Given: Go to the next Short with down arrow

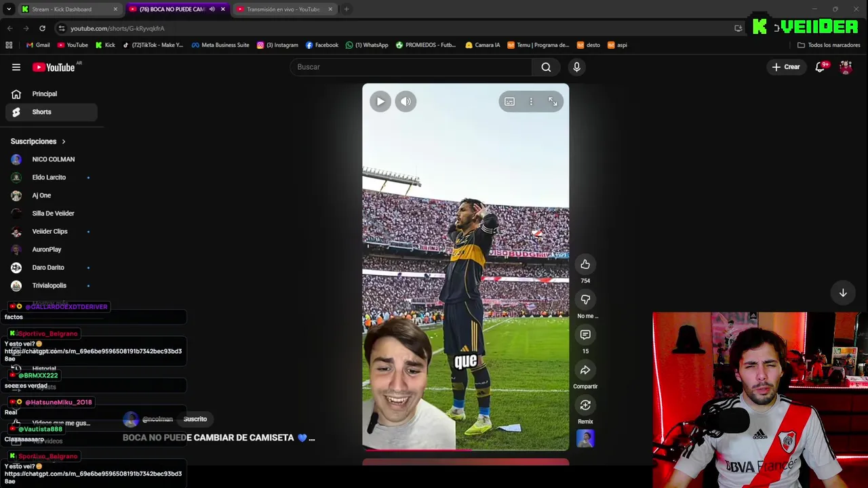Looking at the screenshot, I should (x=843, y=293).
